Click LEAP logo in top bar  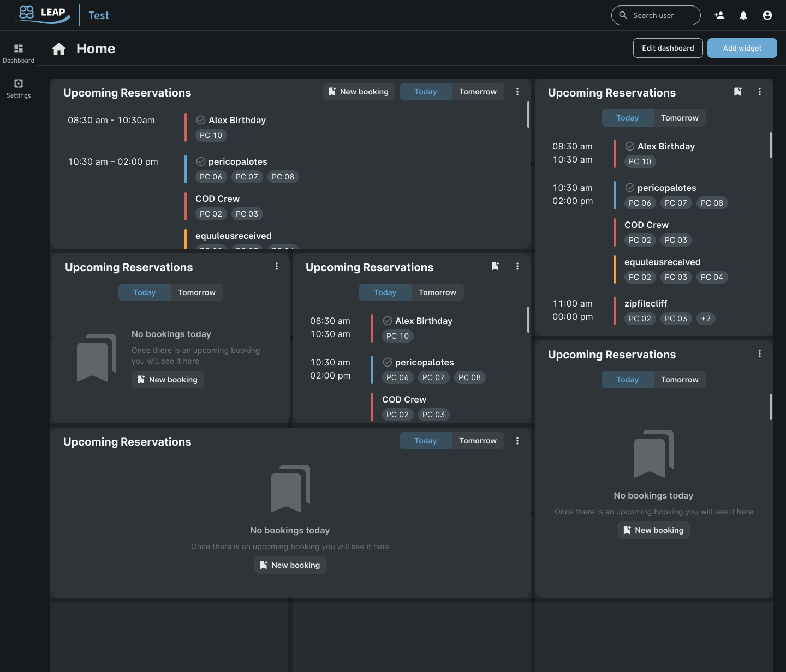tap(44, 14)
